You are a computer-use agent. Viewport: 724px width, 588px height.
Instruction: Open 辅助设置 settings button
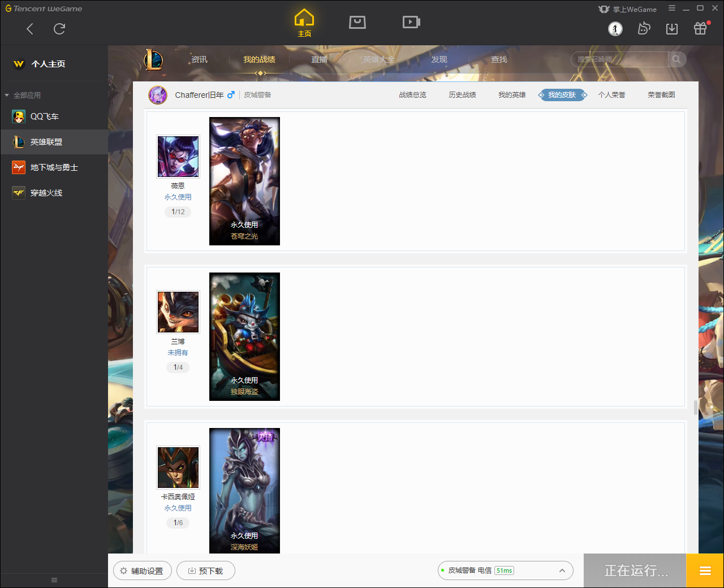143,571
